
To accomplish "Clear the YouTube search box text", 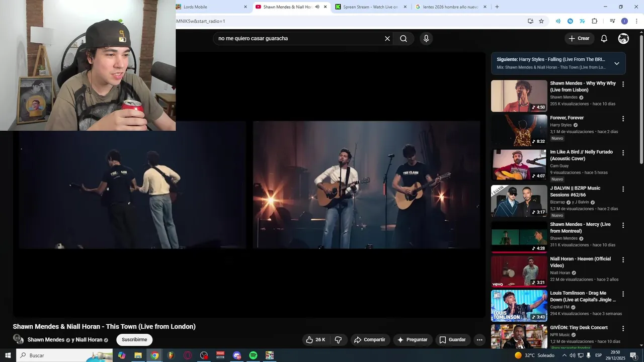I will tap(387, 39).
